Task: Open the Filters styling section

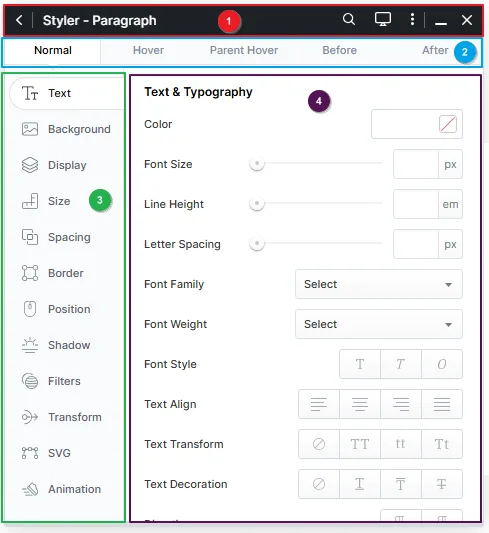Action: point(66,381)
